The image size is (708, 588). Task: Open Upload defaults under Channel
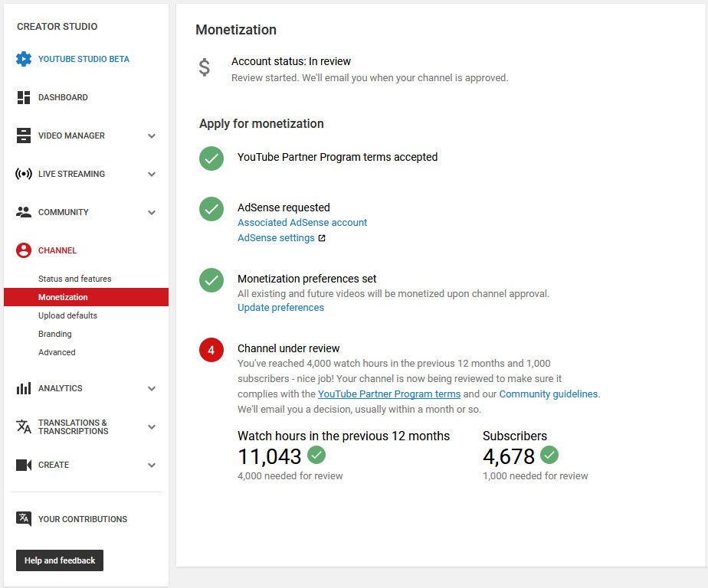tap(67, 315)
